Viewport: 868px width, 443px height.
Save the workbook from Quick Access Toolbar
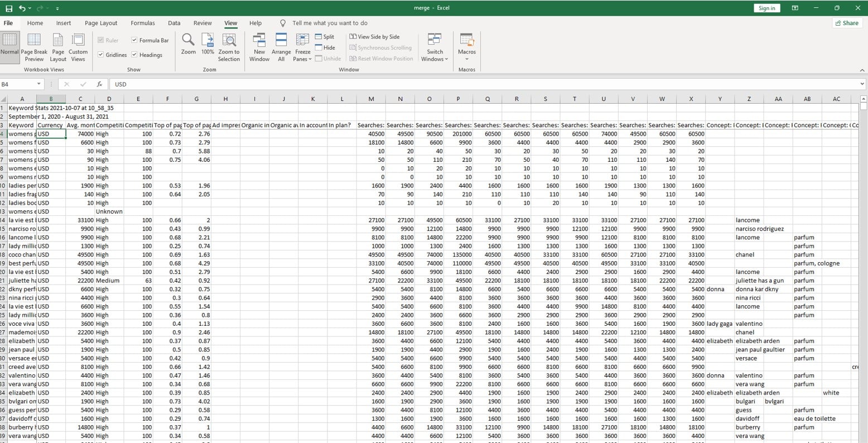coord(8,8)
